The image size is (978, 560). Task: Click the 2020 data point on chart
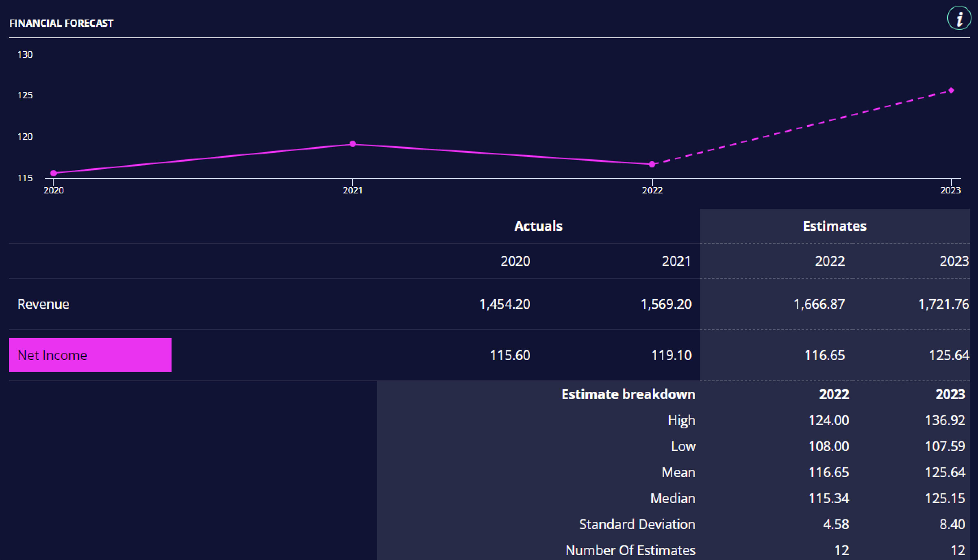[54, 173]
